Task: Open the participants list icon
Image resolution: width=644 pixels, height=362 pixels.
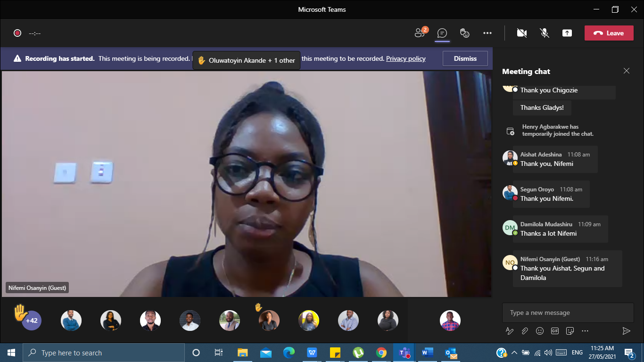Action: pos(420,33)
